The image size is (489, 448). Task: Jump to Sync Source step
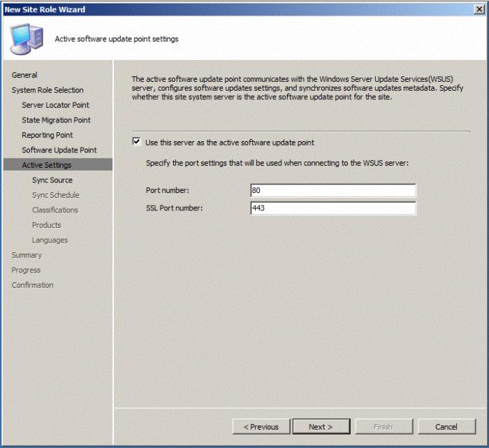click(52, 180)
